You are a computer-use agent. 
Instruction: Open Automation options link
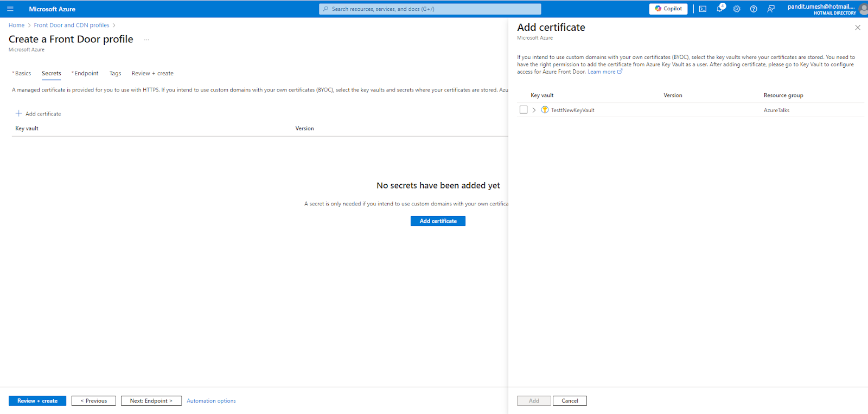(x=211, y=401)
